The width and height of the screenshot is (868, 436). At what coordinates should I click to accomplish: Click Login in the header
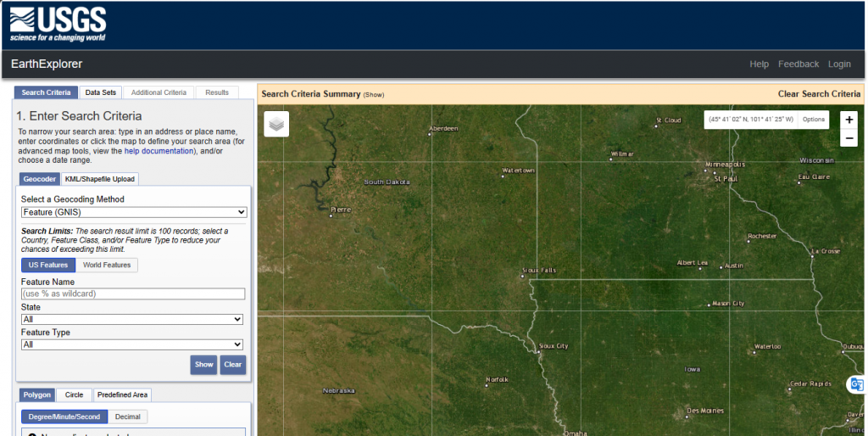tap(839, 64)
